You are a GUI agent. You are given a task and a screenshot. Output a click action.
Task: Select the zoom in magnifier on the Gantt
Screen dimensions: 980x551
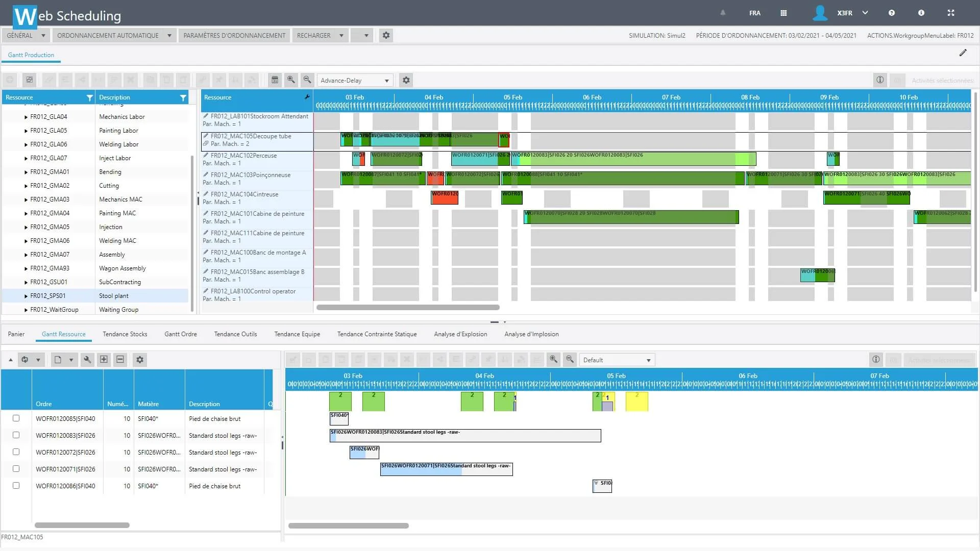[x=291, y=80]
